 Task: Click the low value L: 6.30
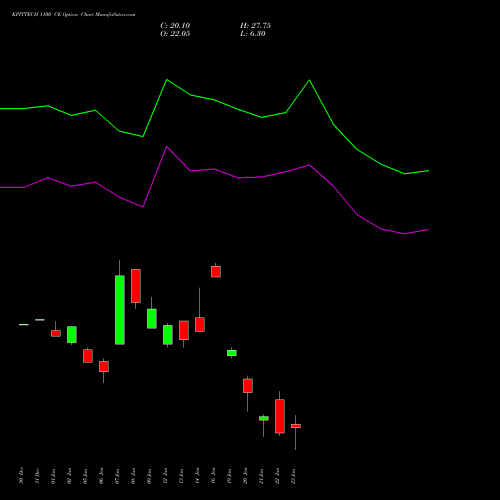[x=253, y=34]
